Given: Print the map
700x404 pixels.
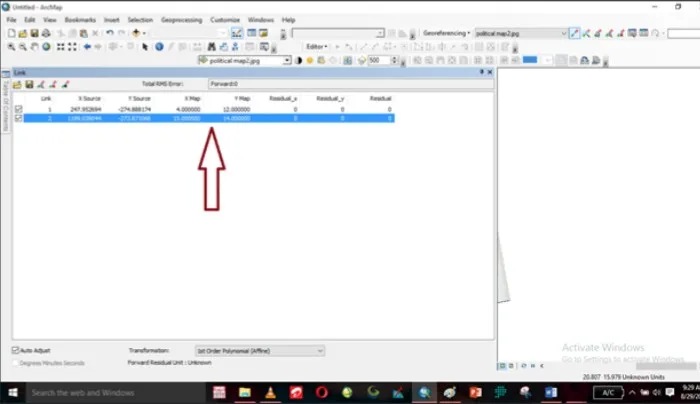Looking at the screenshot, I should [46, 33].
